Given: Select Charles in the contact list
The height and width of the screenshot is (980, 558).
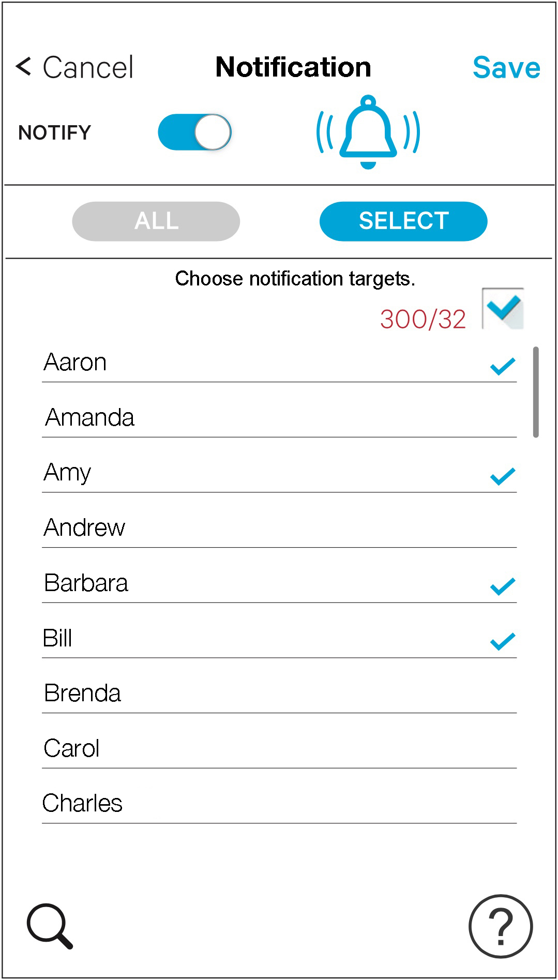Looking at the screenshot, I should (x=83, y=803).
